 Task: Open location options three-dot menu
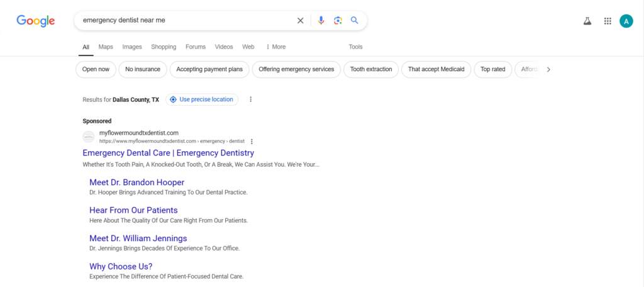pos(251,99)
